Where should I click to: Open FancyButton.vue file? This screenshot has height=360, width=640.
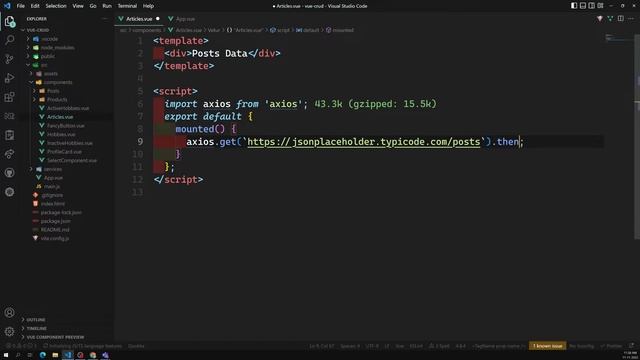click(66, 126)
